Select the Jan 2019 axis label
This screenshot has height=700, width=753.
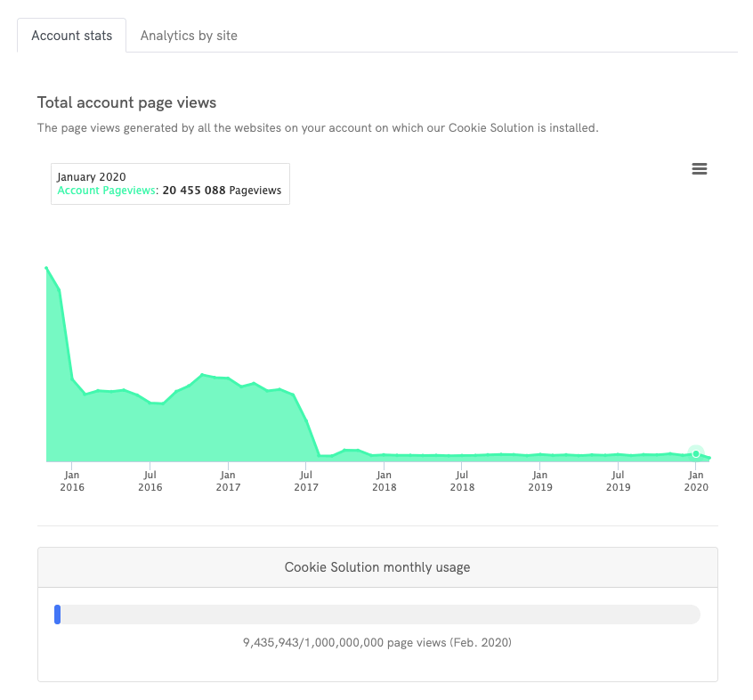tap(540, 481)
